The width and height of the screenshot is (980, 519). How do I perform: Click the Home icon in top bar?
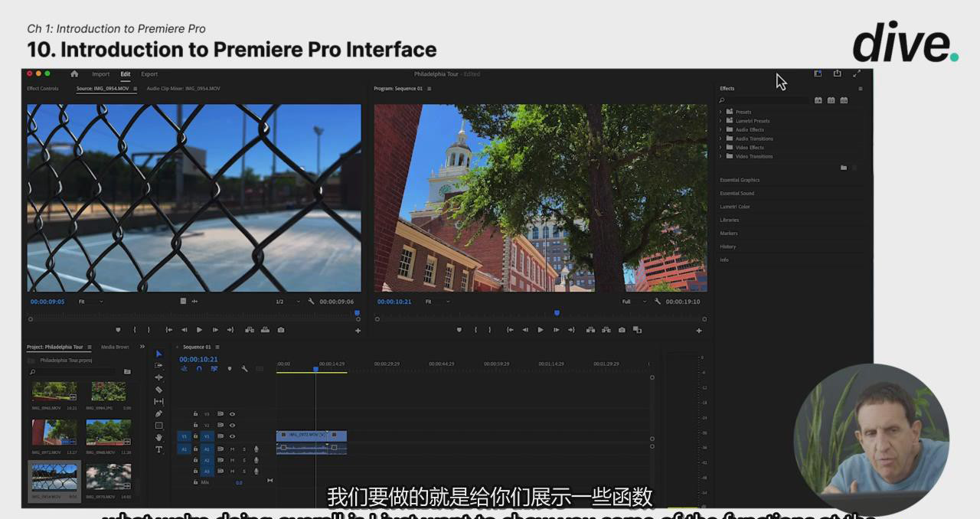click(x=74, y=74)
